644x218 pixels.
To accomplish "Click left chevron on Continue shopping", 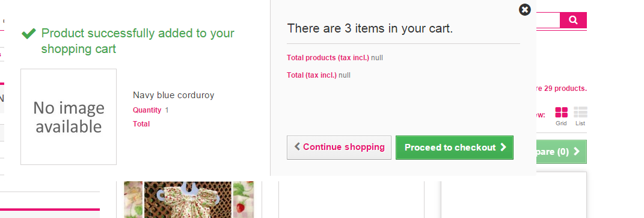I will [x=298, y=146].
